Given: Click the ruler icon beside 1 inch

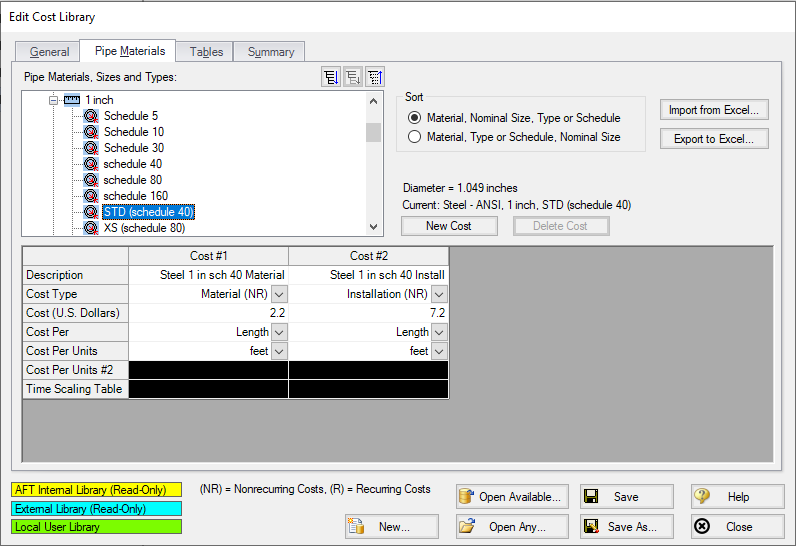Looking at the screenshot, I should pos(72,99).
